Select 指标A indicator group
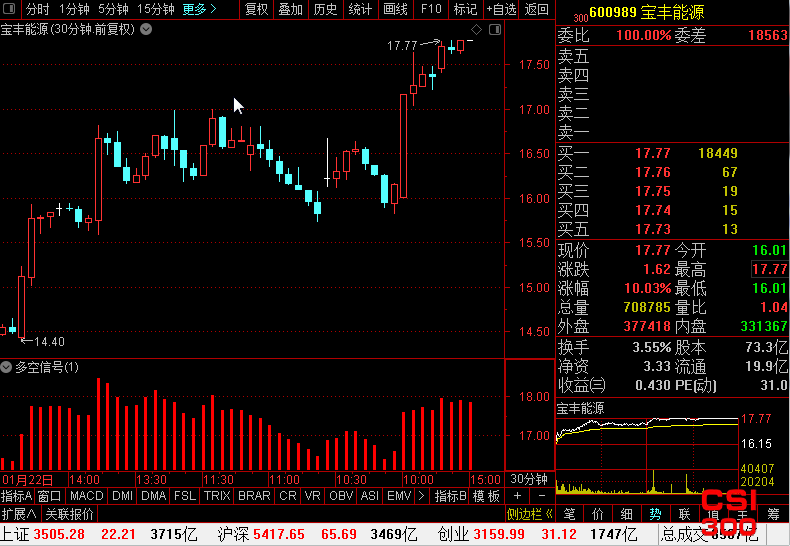The height and width of the screenshot is (546, 790). (x=17, y=496)
